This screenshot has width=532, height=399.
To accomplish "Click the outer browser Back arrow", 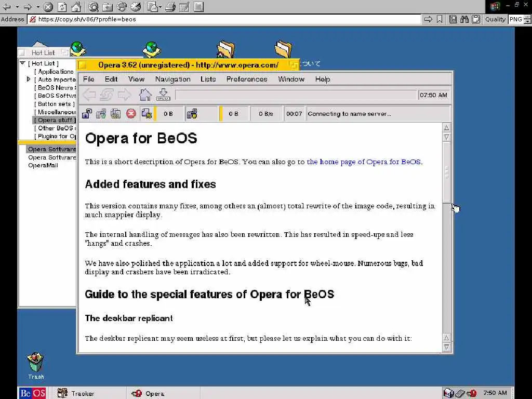I will (6, 6).
